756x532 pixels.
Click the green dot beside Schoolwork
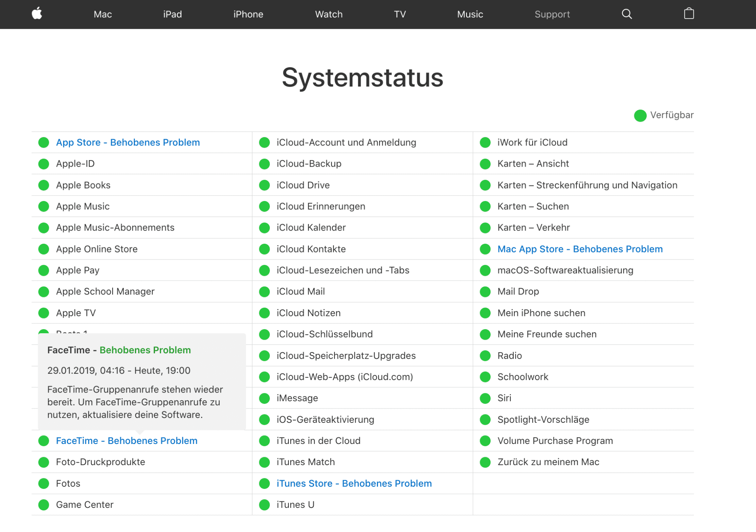(485, 377)
